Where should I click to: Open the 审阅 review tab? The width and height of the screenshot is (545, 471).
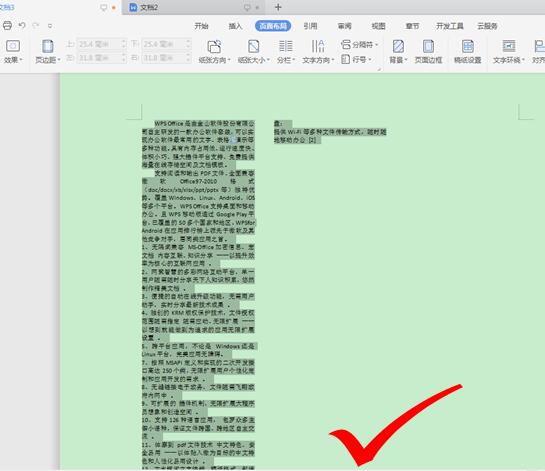click(344, 26)
